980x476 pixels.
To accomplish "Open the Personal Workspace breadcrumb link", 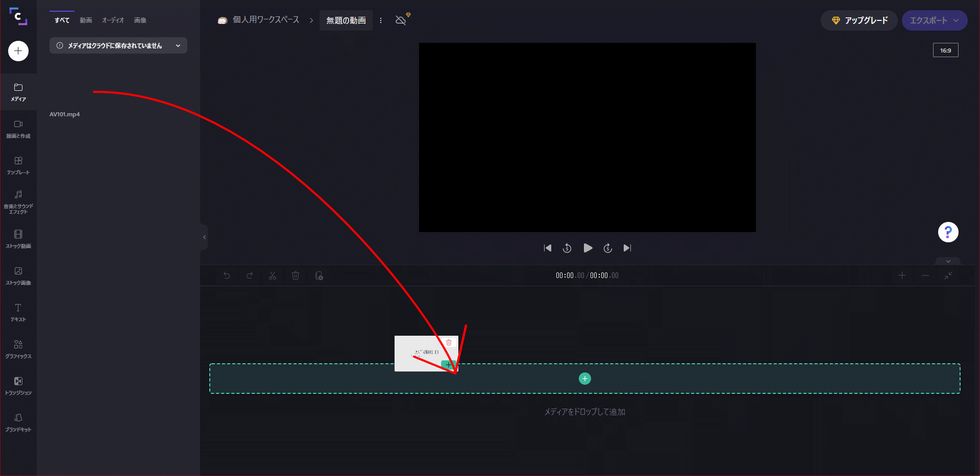I will [x=265, y=20].
